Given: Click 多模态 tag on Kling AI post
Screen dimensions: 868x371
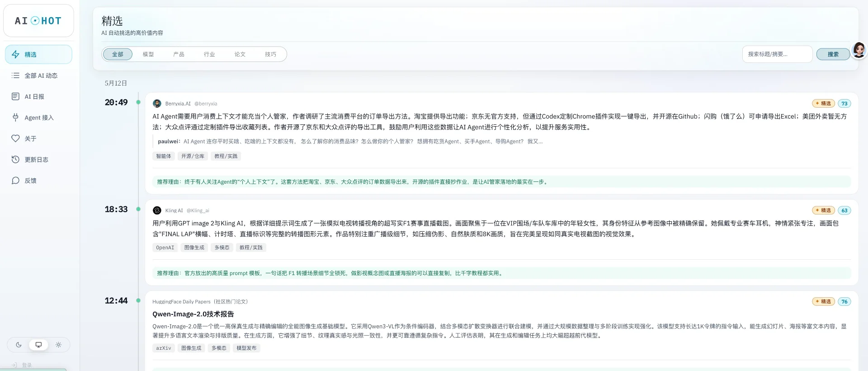Looking at the screenshot, I should [222, 247].
